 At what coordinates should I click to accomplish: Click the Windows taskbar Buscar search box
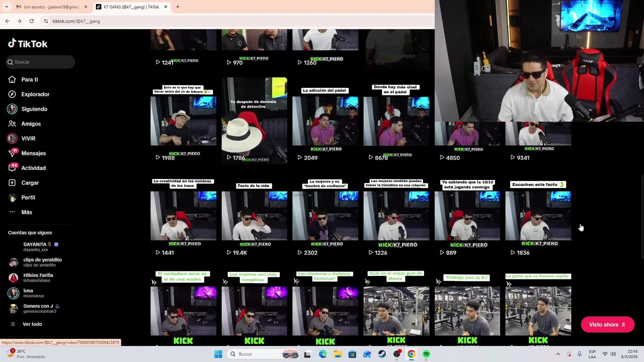263,354
